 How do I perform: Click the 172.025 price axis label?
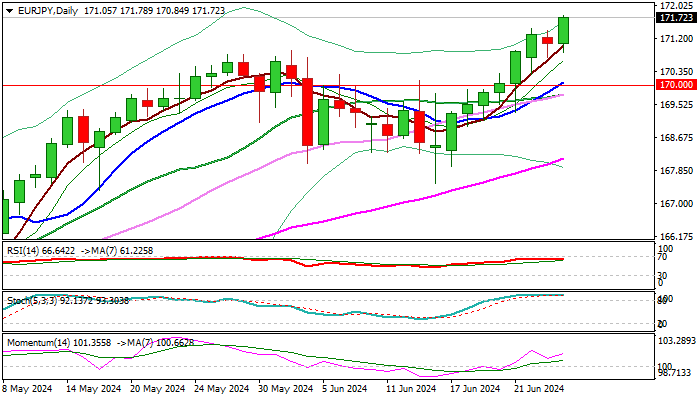tap(674, 6)
